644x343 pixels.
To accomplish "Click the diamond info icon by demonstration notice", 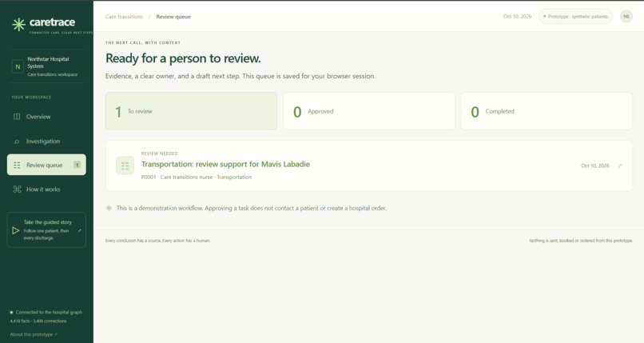I will coord(109,208).
